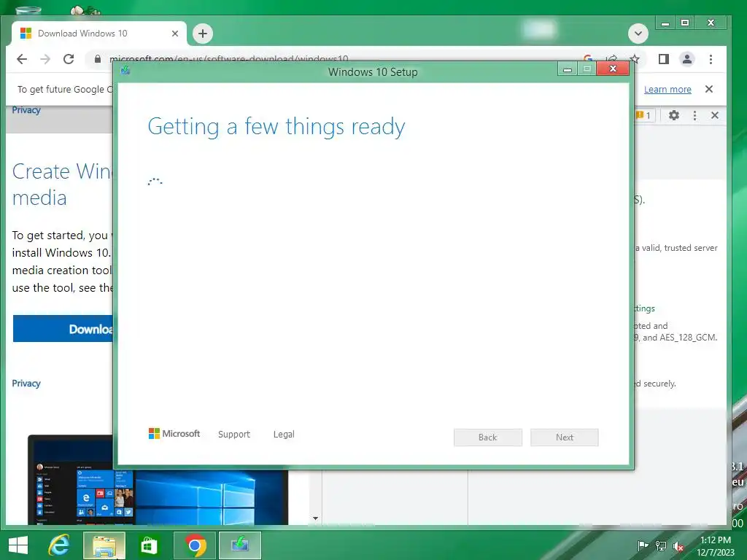This screenshot has width=747, height=560.
Task: Open network status tray icon
Action: [x=661, y=545]
